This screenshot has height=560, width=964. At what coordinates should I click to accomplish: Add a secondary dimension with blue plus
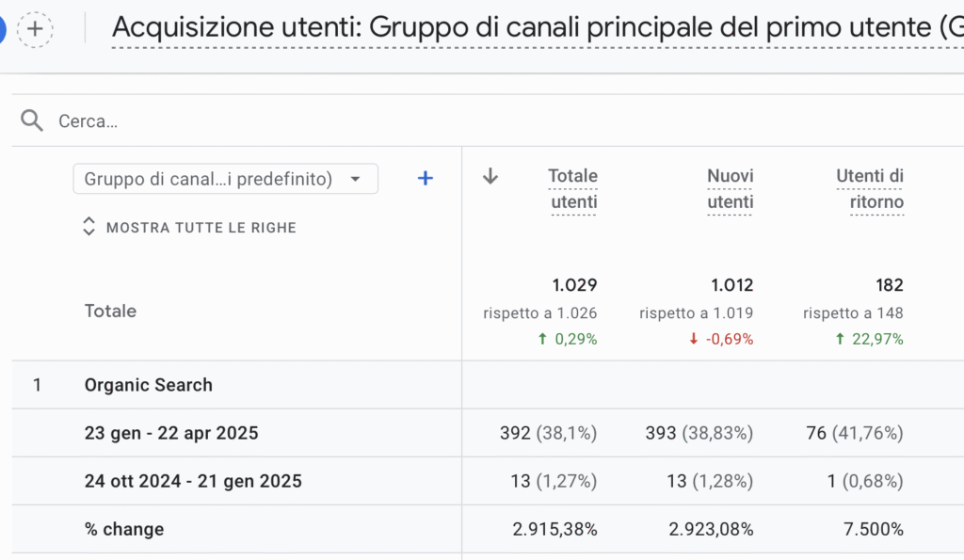(x=426, y=178)
